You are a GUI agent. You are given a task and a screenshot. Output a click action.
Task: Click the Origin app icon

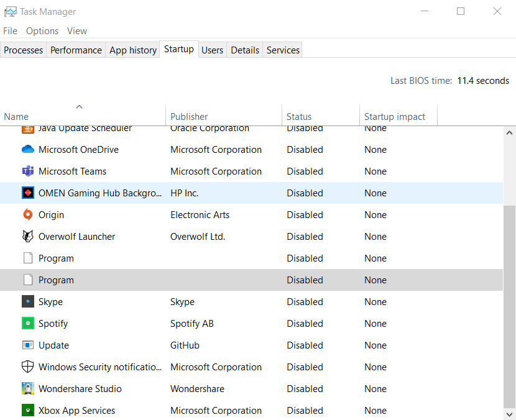[27, 215]
